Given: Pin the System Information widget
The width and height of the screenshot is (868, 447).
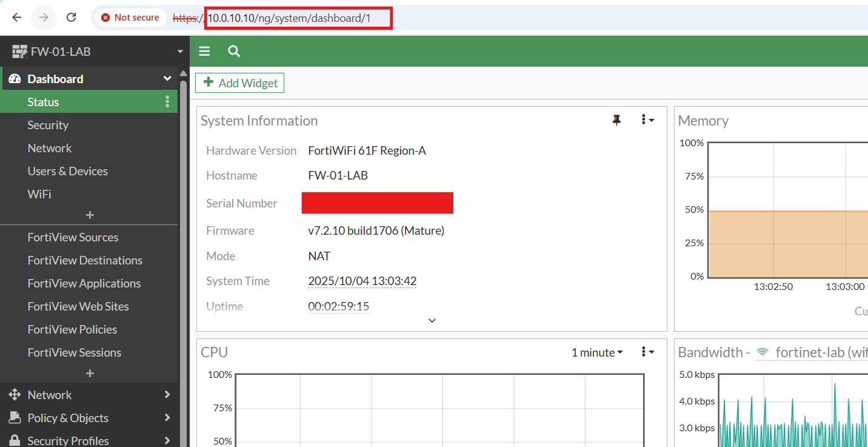Looking at the screenshot, I should click(x=616, y=120).
